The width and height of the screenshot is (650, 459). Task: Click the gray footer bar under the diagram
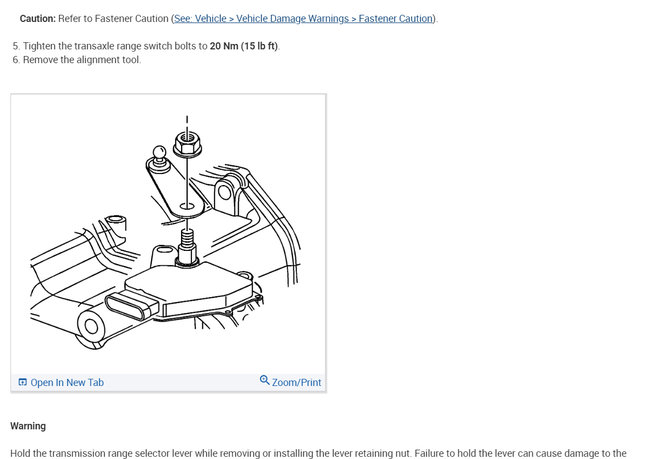pyautogui.click(x=168, y=382)
